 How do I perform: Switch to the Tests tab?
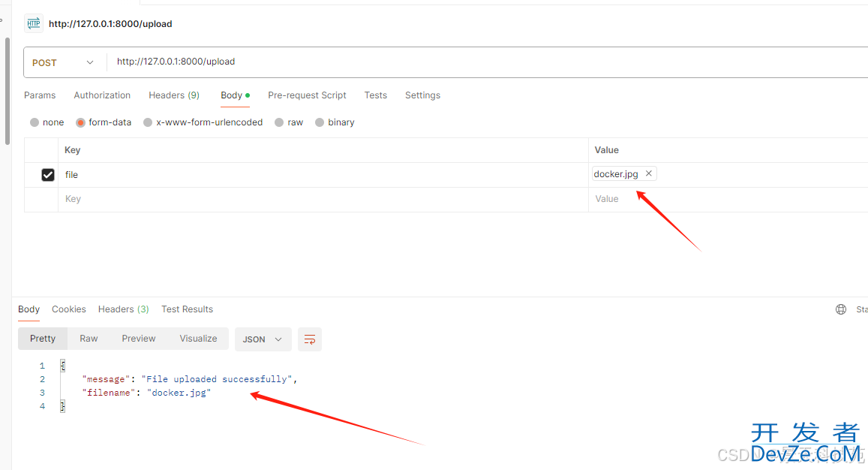pos(375,95)
